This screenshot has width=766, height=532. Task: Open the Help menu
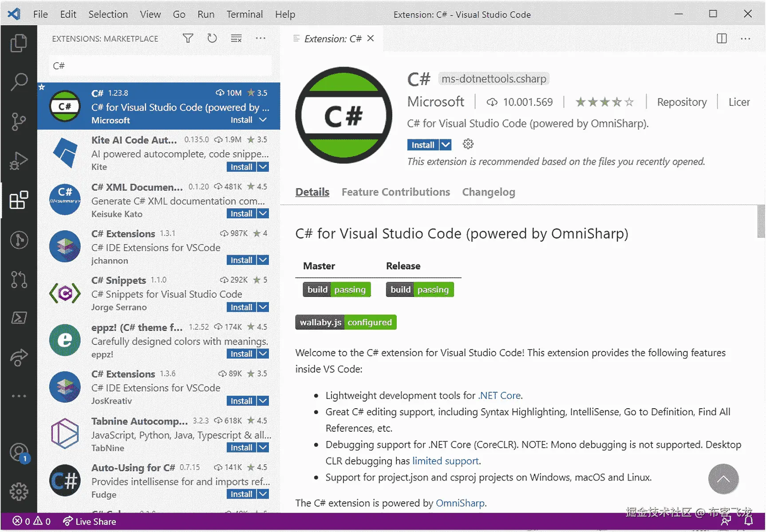(x=285, y=14)
